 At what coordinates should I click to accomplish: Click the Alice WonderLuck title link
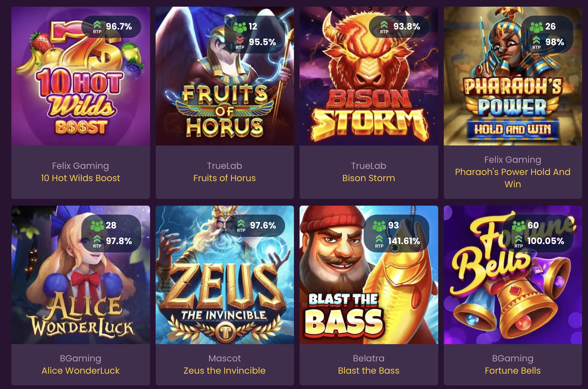(81, 371)
